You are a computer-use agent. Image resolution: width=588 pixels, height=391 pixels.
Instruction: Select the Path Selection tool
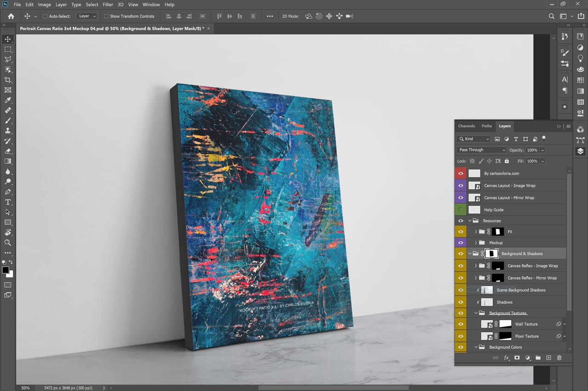[x=8, y=212]
